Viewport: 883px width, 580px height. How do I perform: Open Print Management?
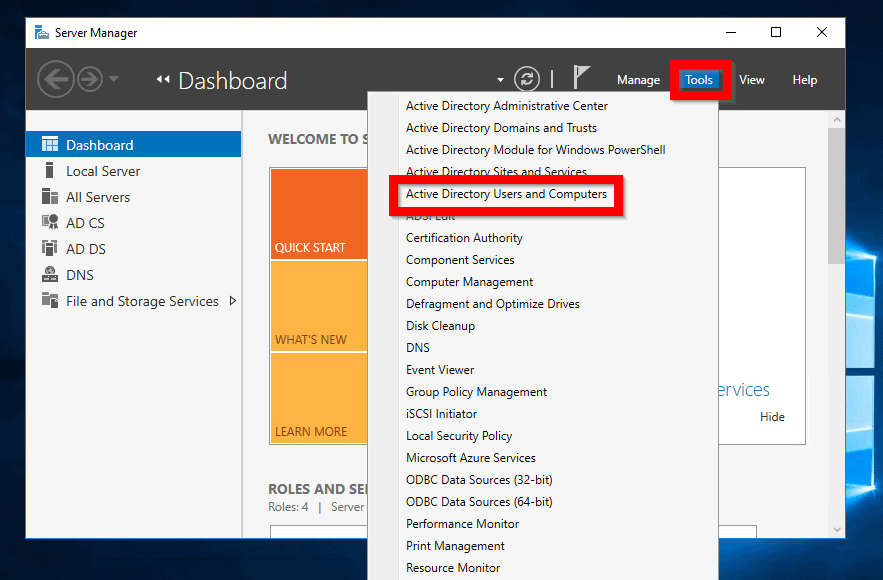click(x=455, y=545)
